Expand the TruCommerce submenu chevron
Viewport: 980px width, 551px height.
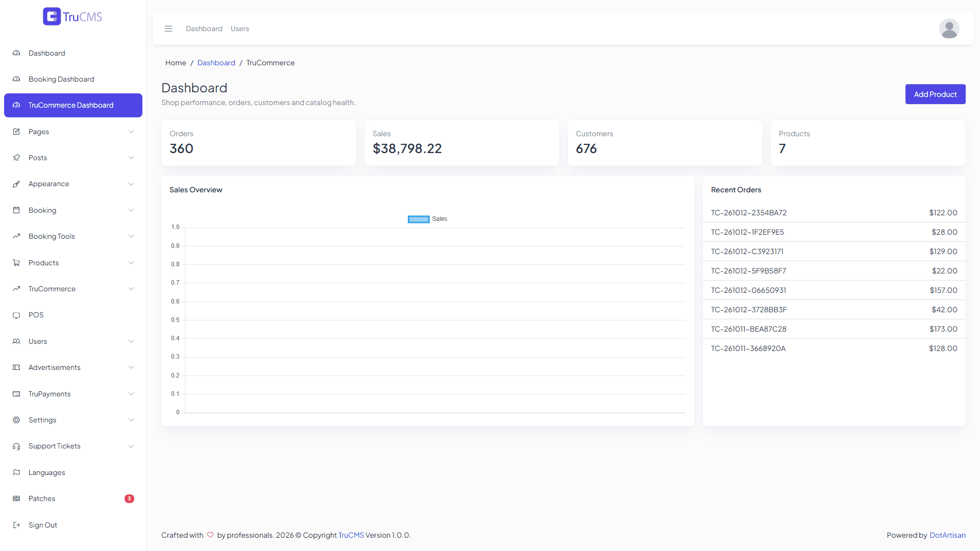tap(131, 289)
